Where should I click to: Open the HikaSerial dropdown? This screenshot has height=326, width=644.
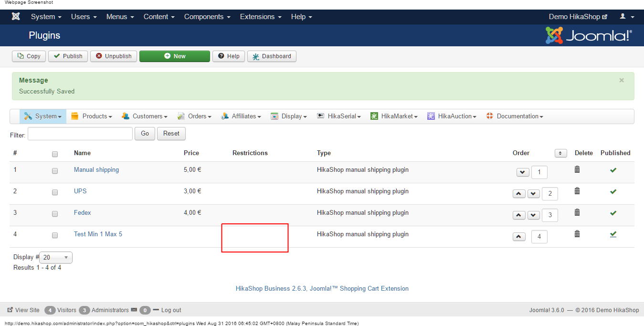point(339,116)
